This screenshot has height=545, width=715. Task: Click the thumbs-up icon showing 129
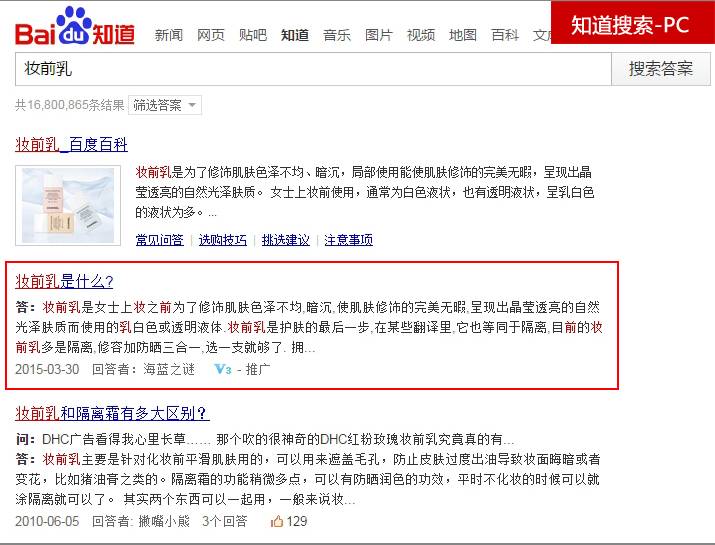point(277,521)
